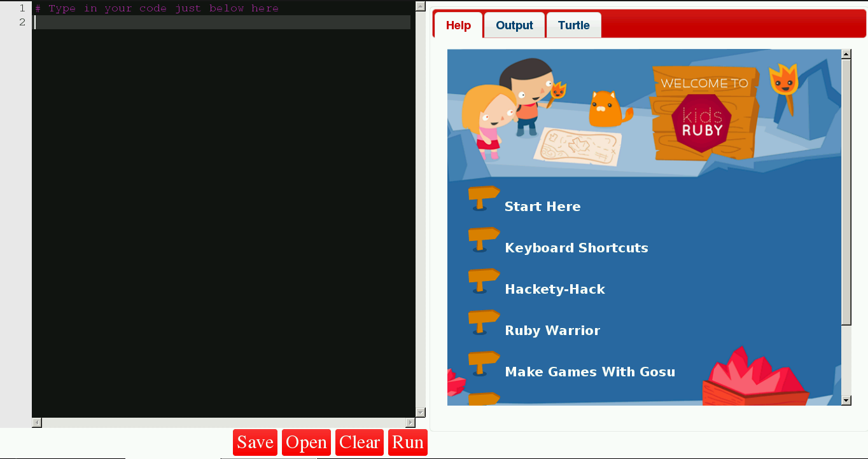Open the Hackety-Hack lesson link
This screenshot has height=459, width=868.
pos(555,289)
